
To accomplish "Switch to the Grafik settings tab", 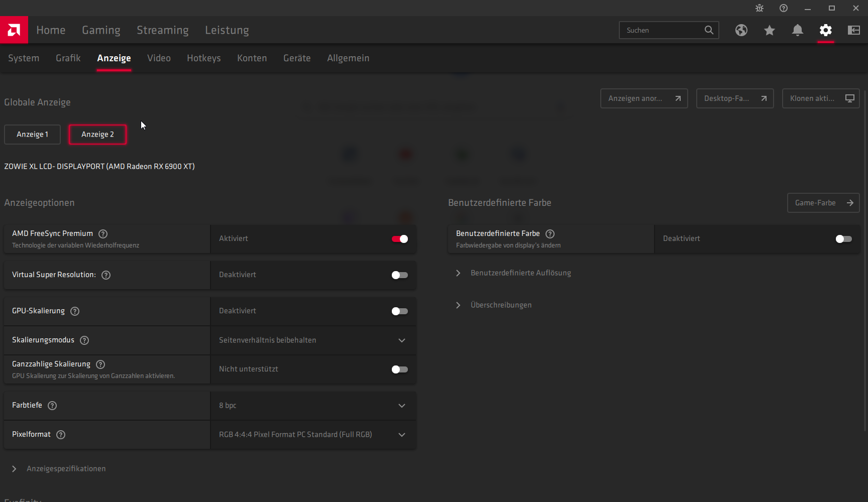I will click(68, 58).
